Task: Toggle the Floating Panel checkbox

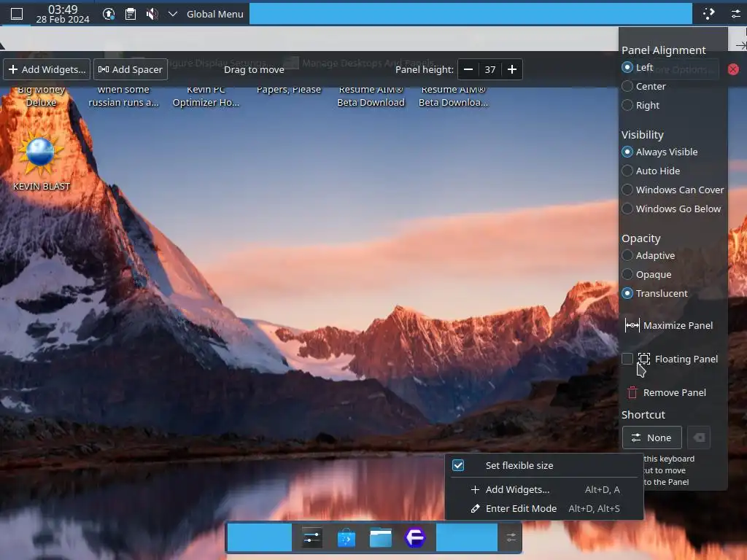Action: (627, 359)
